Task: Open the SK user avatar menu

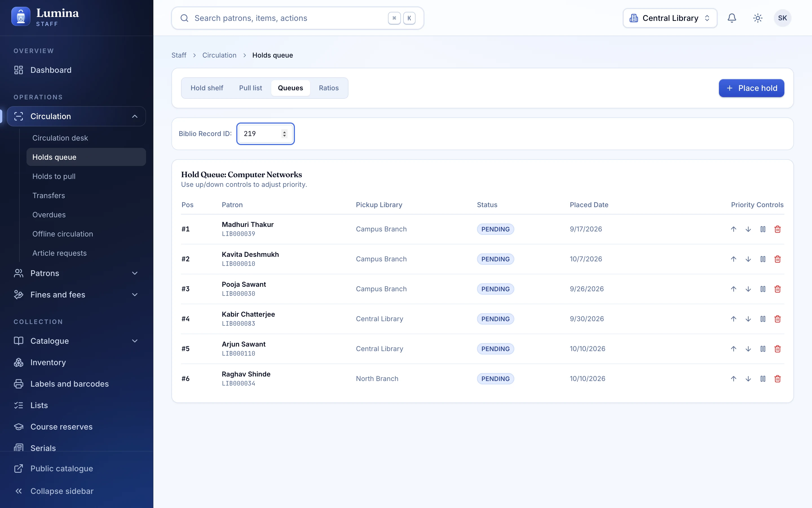Action: (782, 18)
